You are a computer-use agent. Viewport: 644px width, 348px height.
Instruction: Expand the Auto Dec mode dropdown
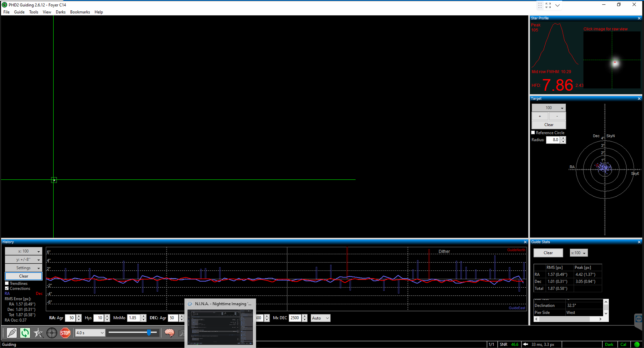click(x=320, y=318)
